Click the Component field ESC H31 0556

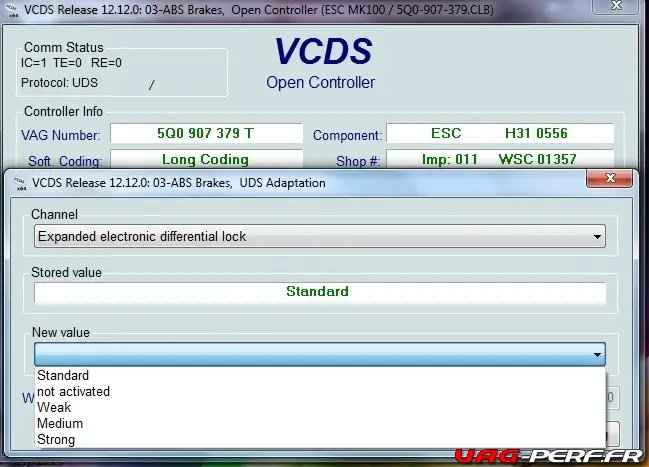[500, 133]
